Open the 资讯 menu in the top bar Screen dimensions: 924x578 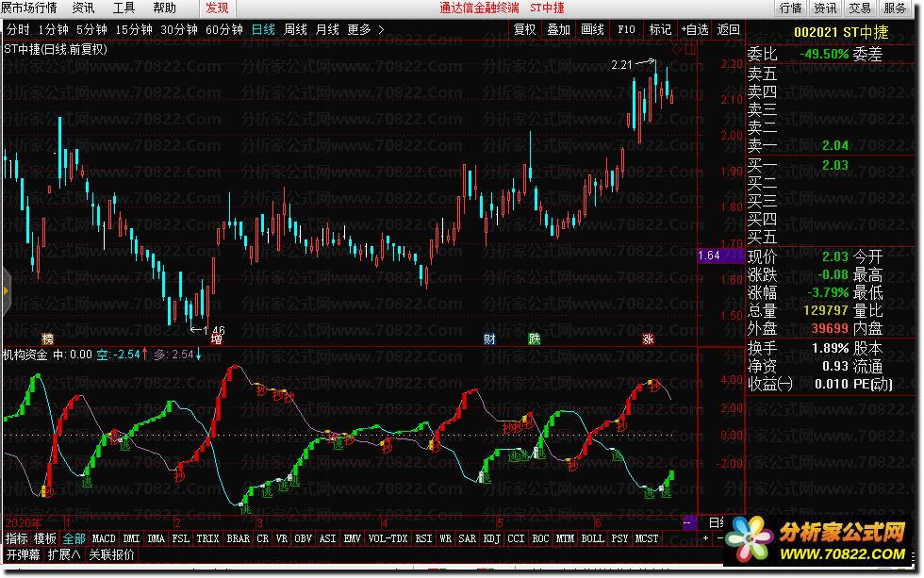(83, 8)
